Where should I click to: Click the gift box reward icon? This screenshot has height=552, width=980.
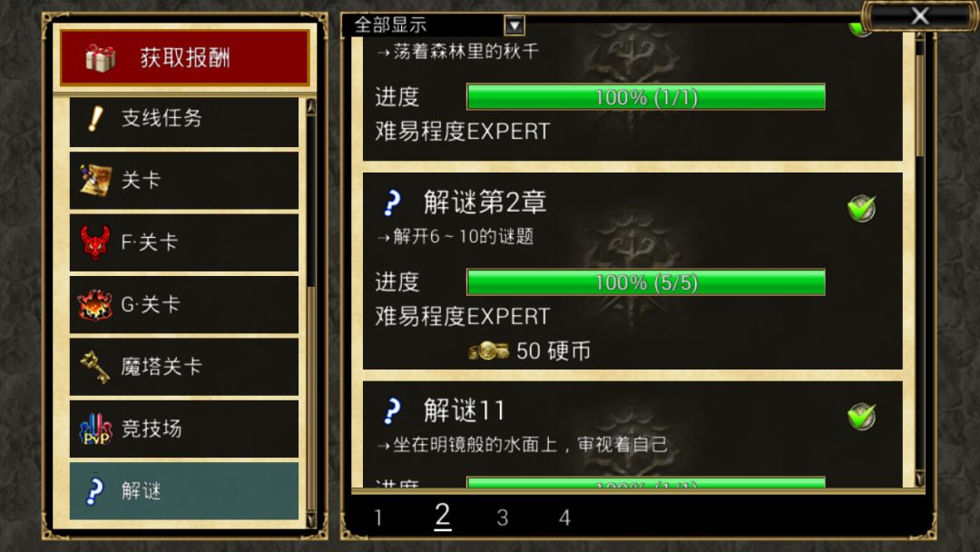[x=100, y=58]
